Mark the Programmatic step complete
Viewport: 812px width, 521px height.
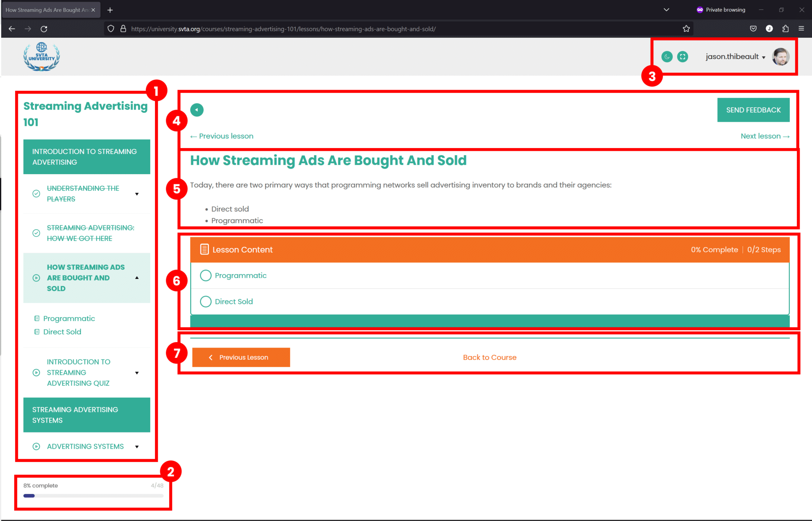[206, 275]
